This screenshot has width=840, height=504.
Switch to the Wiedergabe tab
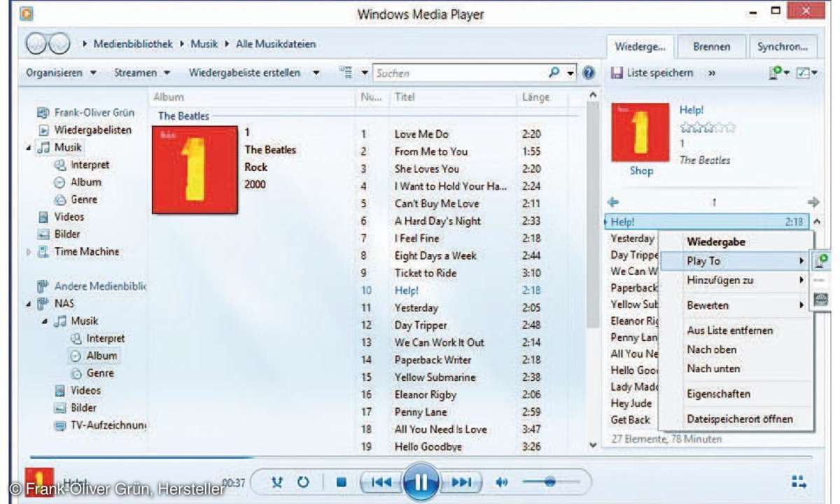point(640,47)
